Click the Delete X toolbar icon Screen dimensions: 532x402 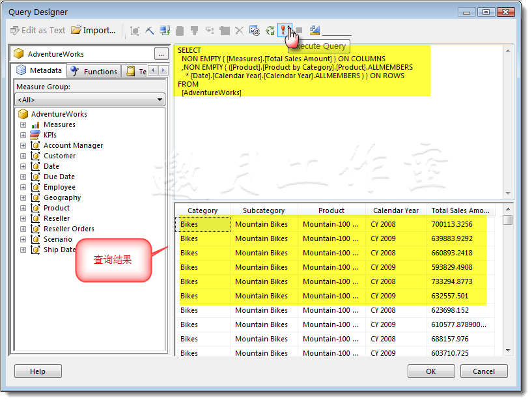239,31
